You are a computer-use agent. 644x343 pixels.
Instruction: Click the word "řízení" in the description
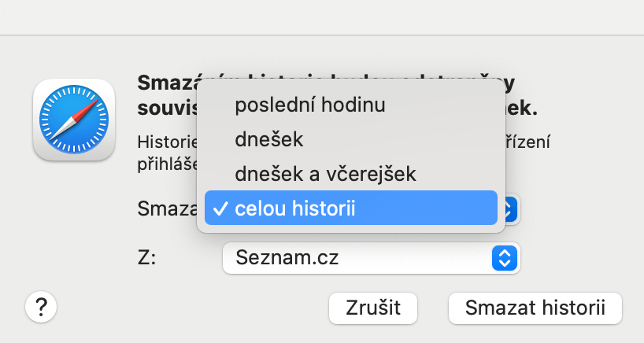(528, 142)
